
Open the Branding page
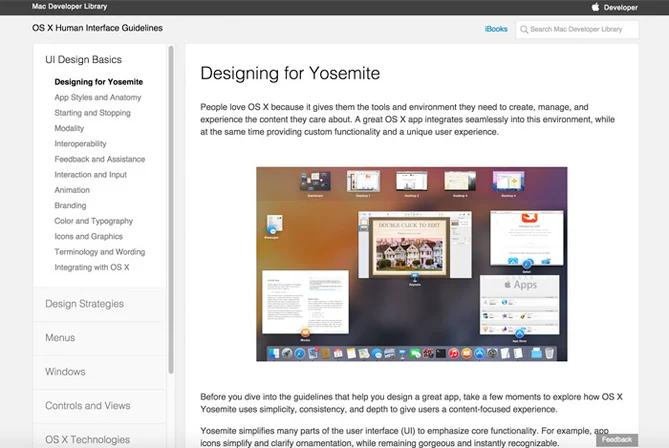70,205
